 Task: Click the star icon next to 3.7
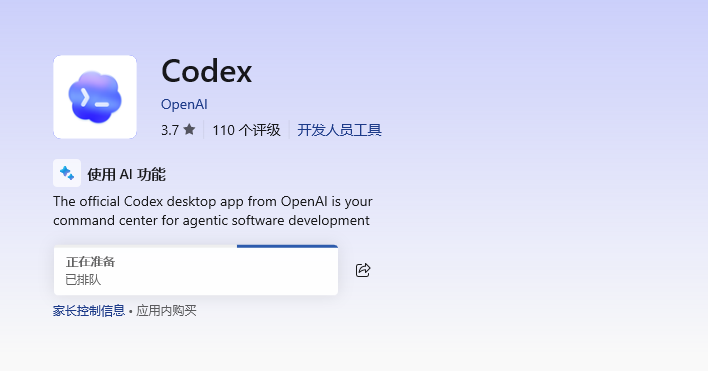click(x=189, y=130)
